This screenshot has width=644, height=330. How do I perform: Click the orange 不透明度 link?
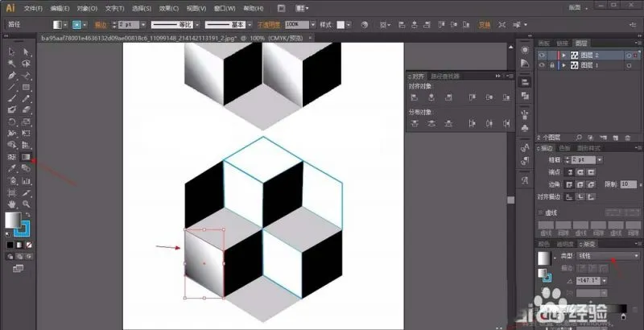[269, 25]
